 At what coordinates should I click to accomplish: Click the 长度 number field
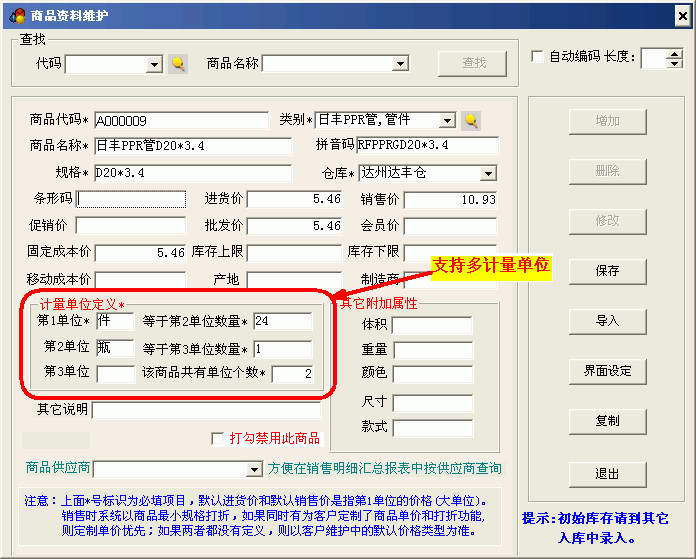654,58
